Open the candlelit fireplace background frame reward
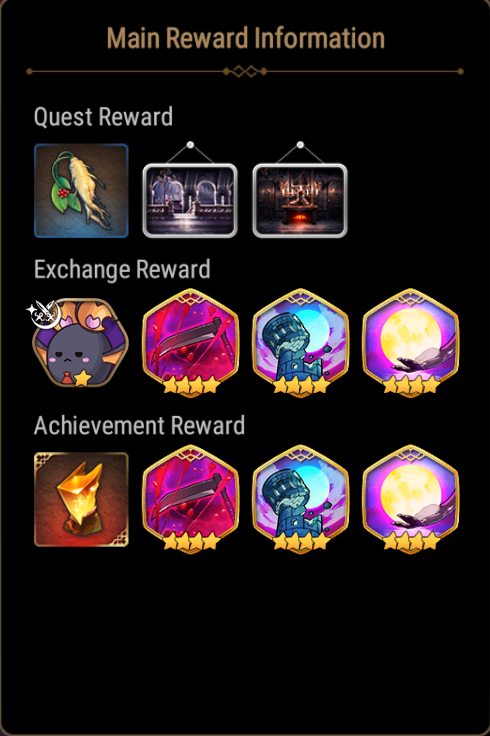The image size is (490, 736). coord(300,200)
